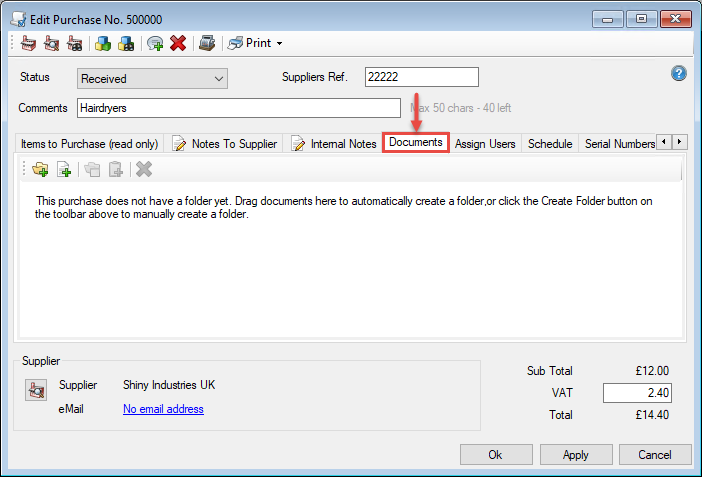Click the add document icon with green plus
The height and width of the screenshot is (477, 702).
pos(63,169)
